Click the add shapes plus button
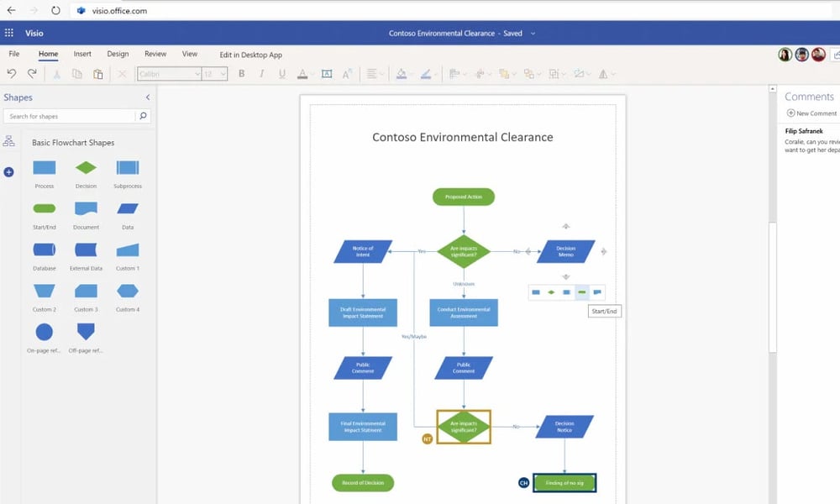 pos(8,172)
